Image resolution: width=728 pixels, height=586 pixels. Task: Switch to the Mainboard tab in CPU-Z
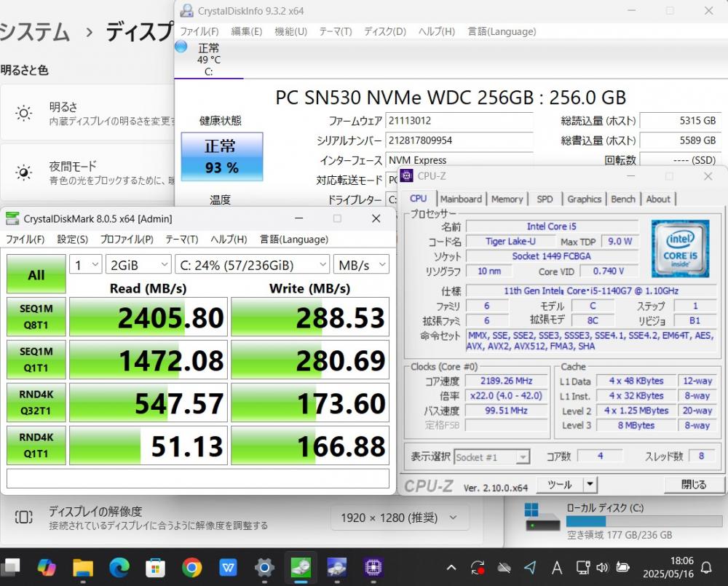(x=461, y=199)
